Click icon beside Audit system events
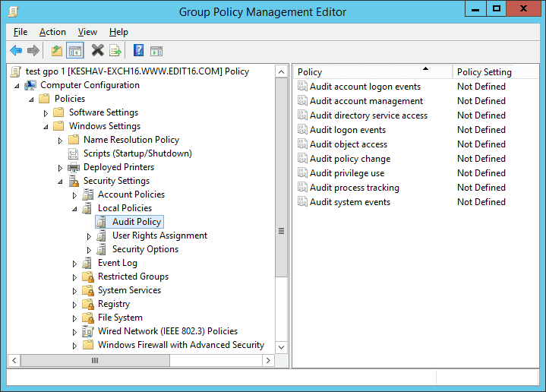The image size is (546, 392). pos(302,202)
